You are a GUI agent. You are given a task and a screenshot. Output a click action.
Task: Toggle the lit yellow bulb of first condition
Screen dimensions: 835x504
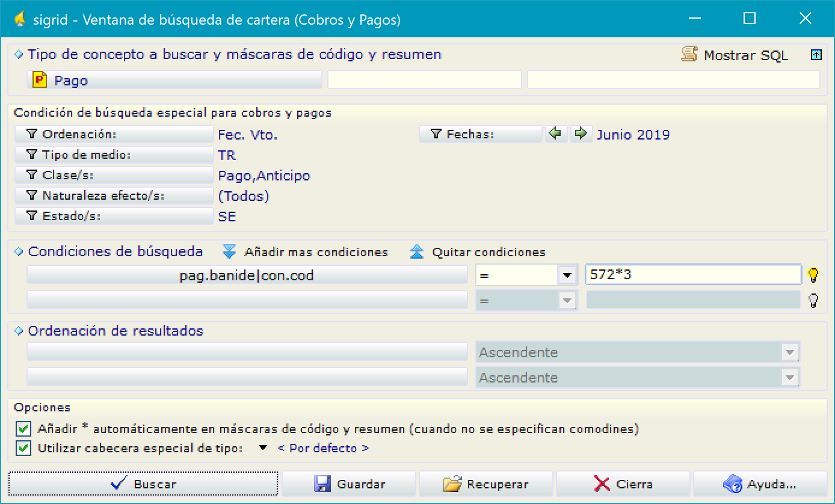813,275
